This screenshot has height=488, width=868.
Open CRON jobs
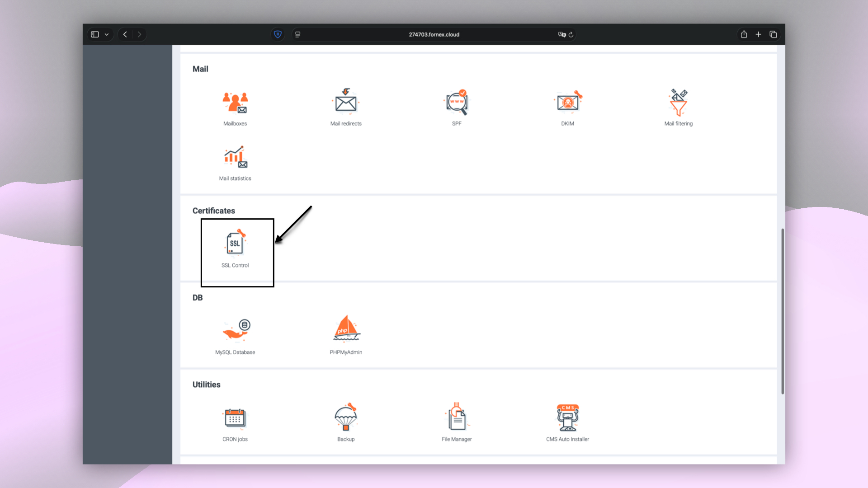235,418
